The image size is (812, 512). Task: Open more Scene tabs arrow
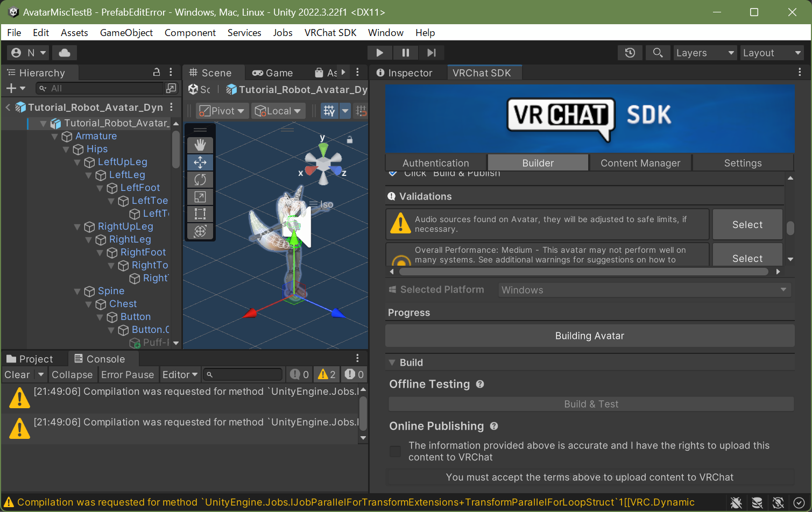pyautogui.click(x=343, y=72)
